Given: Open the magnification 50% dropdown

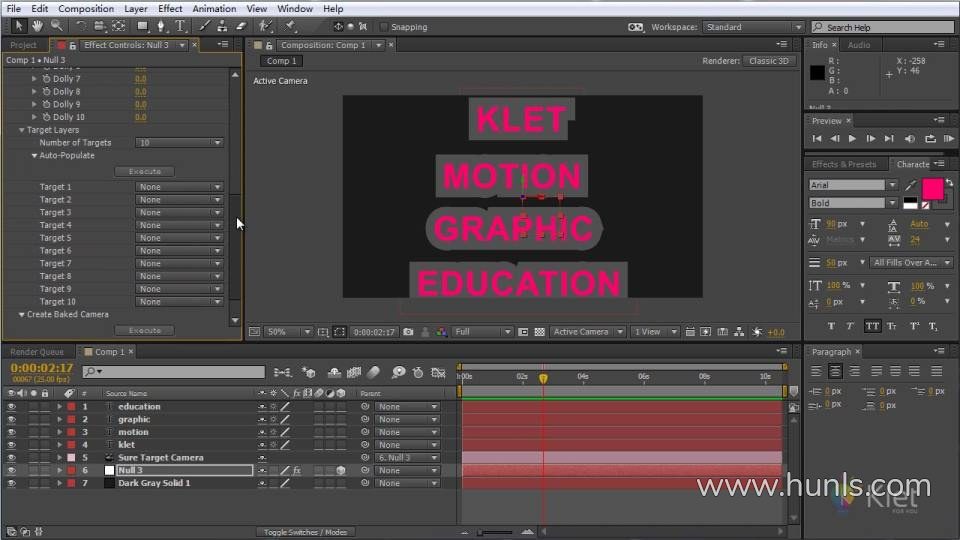Looking at the screenshot, I should point(288,332).
